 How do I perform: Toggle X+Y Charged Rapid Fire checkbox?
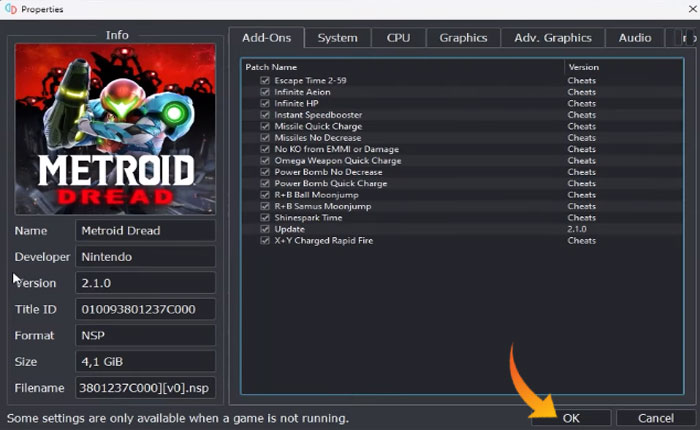265,241
